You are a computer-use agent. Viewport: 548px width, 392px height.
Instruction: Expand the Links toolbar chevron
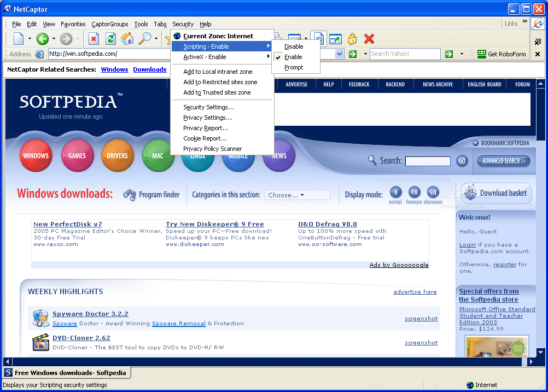[x=524, y=22]
